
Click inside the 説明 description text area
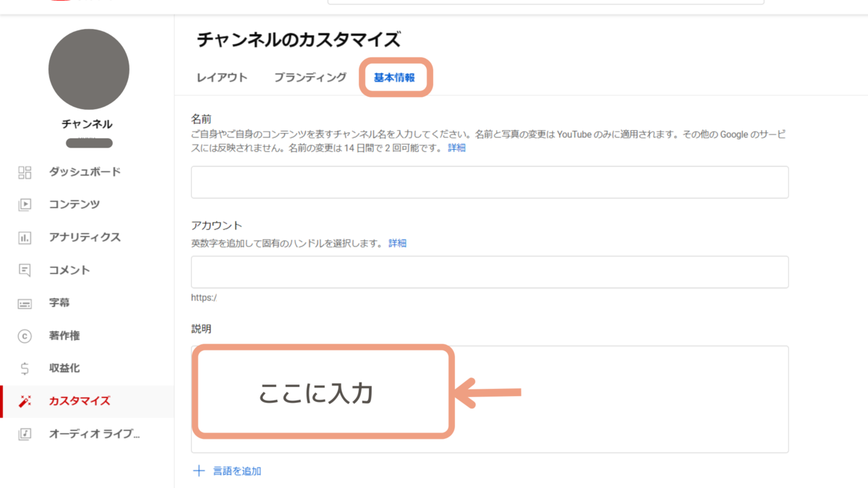pyautogui.click(x=490, y=399)
